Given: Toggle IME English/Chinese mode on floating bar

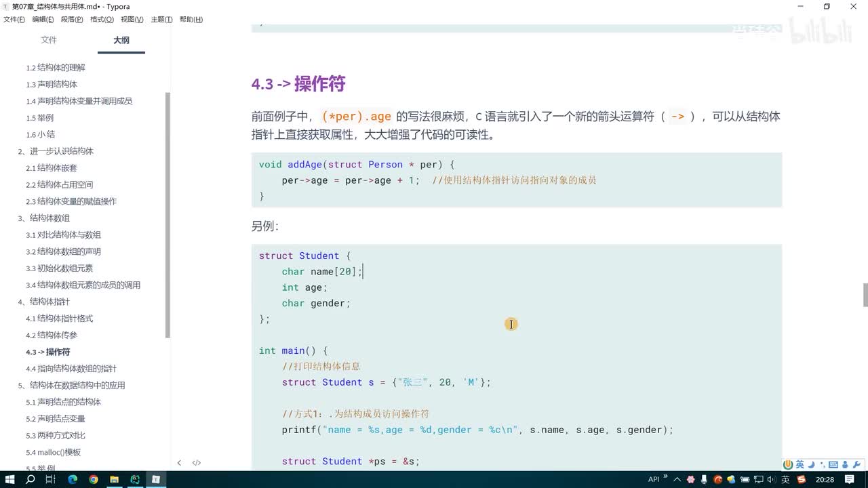Looking at the screenshot, I should [x=800, y=464].
